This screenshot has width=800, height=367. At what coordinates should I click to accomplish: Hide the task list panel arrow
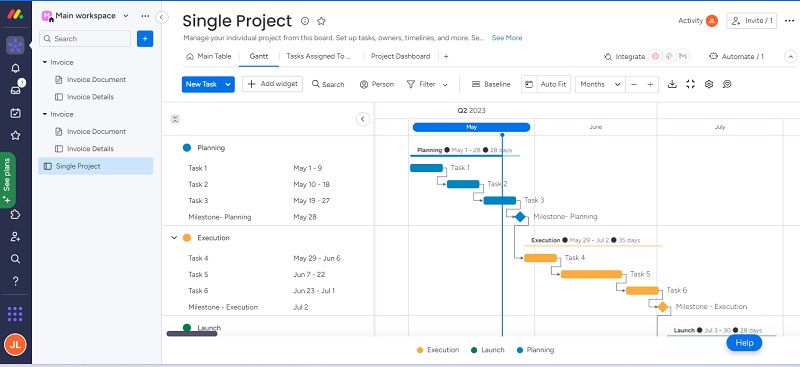(x=362, y=119)
